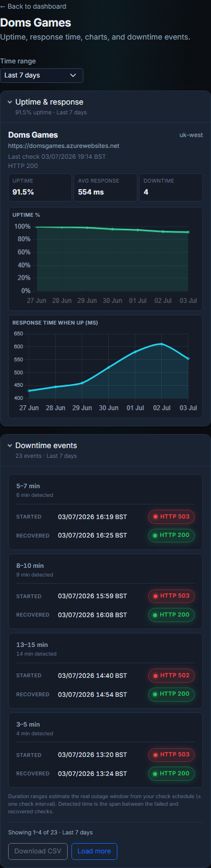
Task: Click the '9 min detected' label
Action: [35, 574]
